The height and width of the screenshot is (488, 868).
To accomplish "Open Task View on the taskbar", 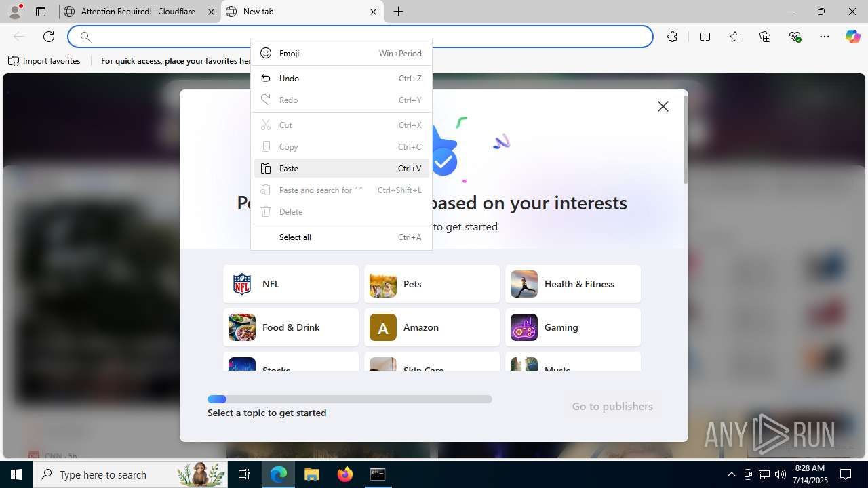I will coord(244,474).
